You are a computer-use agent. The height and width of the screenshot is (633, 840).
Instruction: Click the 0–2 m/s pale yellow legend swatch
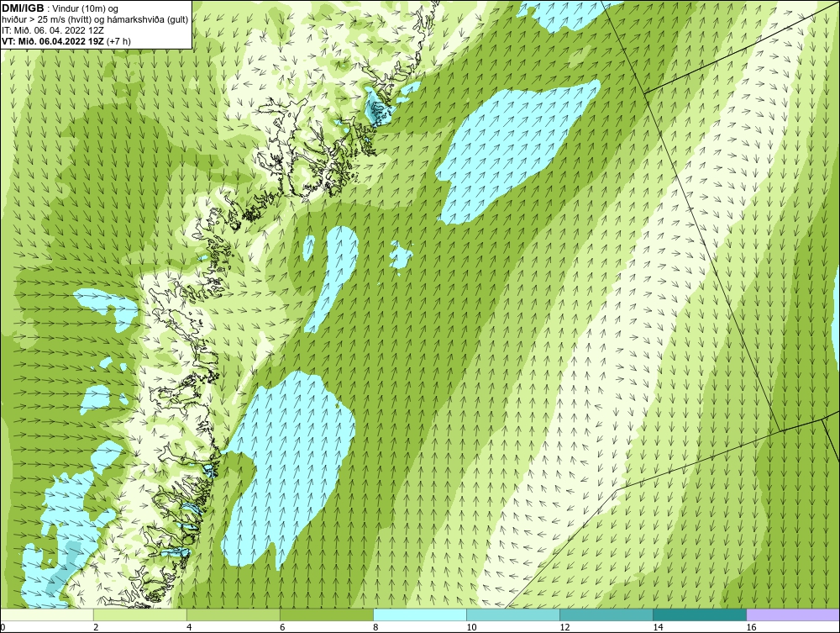47,615
